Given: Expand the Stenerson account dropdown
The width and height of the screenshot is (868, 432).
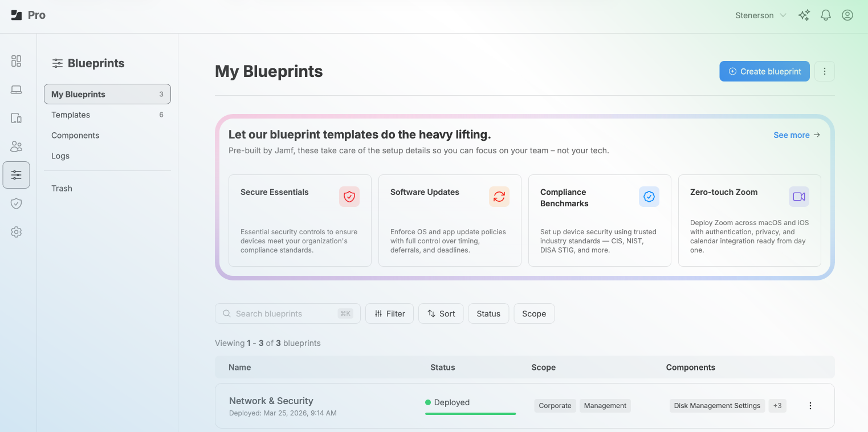Looking at the screenshot, I should [760, 15].
